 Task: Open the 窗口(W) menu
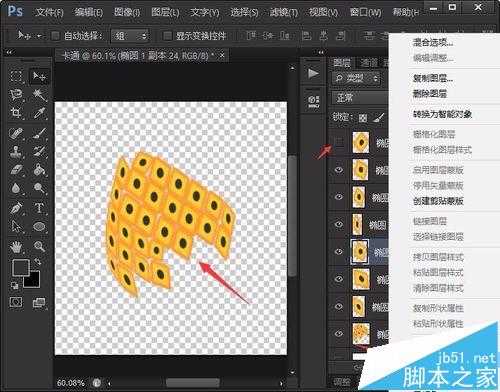coord(366,13)
